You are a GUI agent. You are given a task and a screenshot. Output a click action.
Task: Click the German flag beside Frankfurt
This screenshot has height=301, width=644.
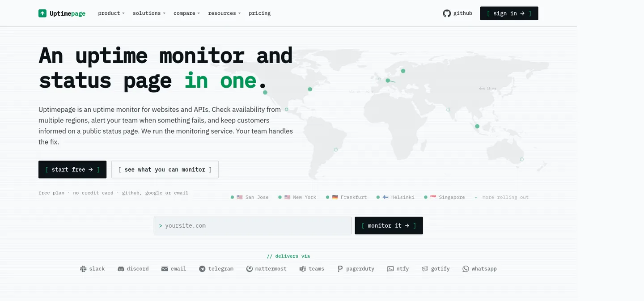click(335, 197)
